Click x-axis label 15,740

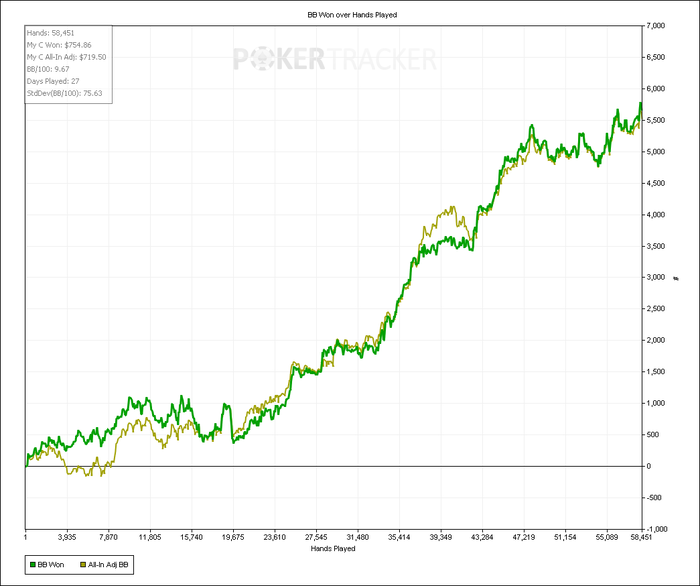point(192,537)
